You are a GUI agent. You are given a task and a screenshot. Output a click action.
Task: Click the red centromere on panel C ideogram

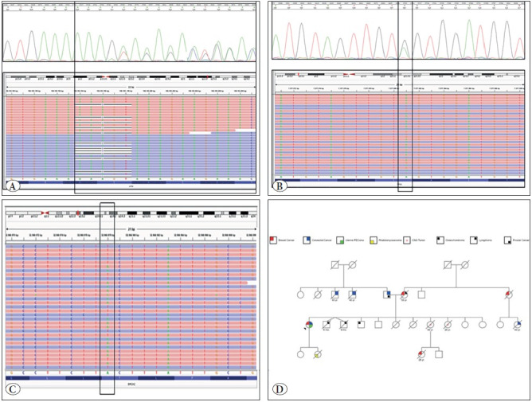tap(45, 213)
